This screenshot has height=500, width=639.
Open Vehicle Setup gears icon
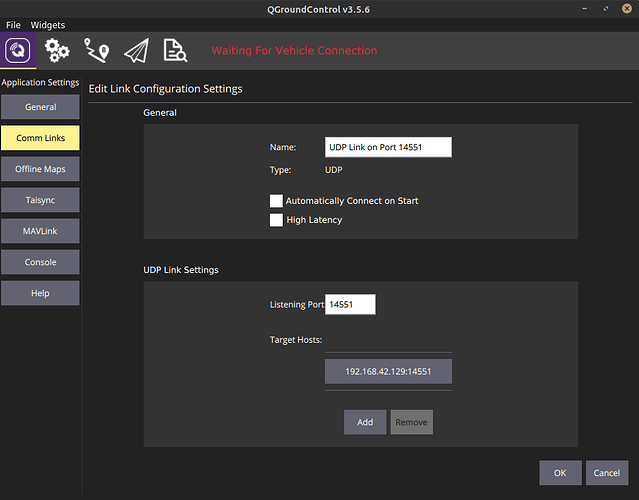tap(57, 50)
